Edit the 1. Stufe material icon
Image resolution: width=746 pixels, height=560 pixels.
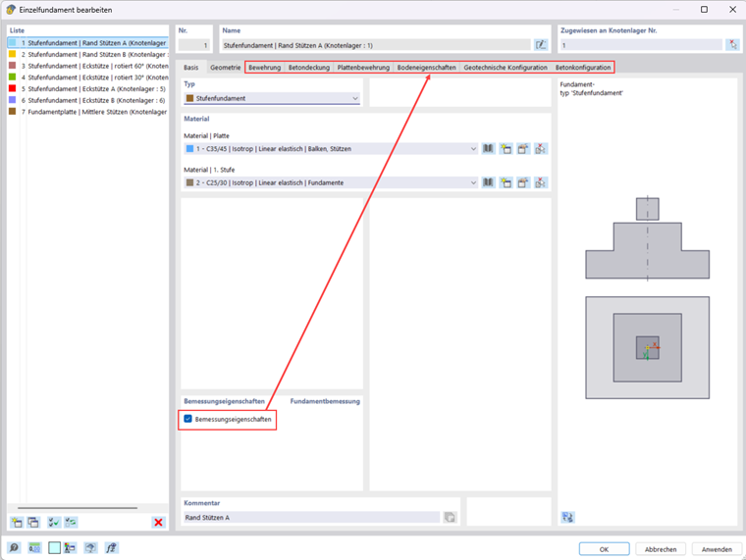pyautogui.click(x=523, y=182)
